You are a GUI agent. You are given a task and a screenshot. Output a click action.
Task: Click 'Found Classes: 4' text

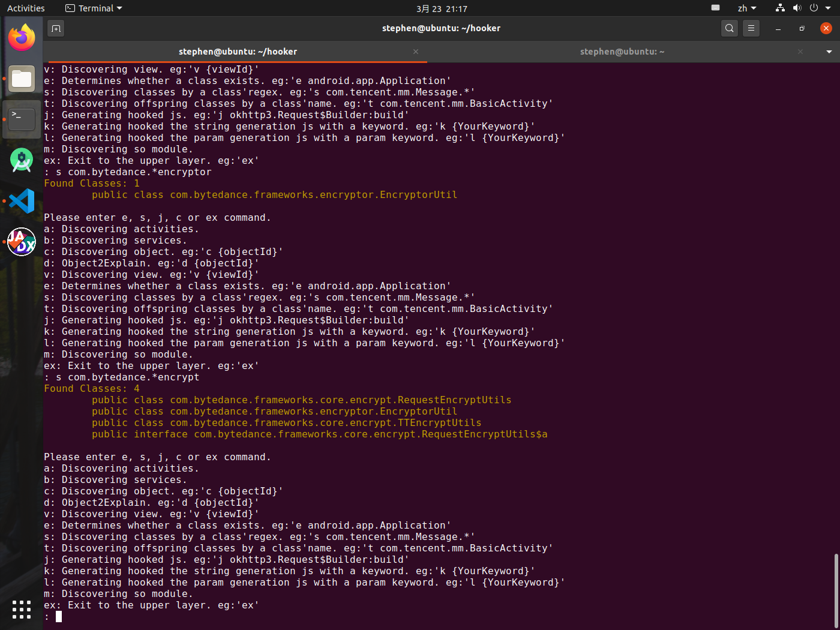[x=92, y=389]
